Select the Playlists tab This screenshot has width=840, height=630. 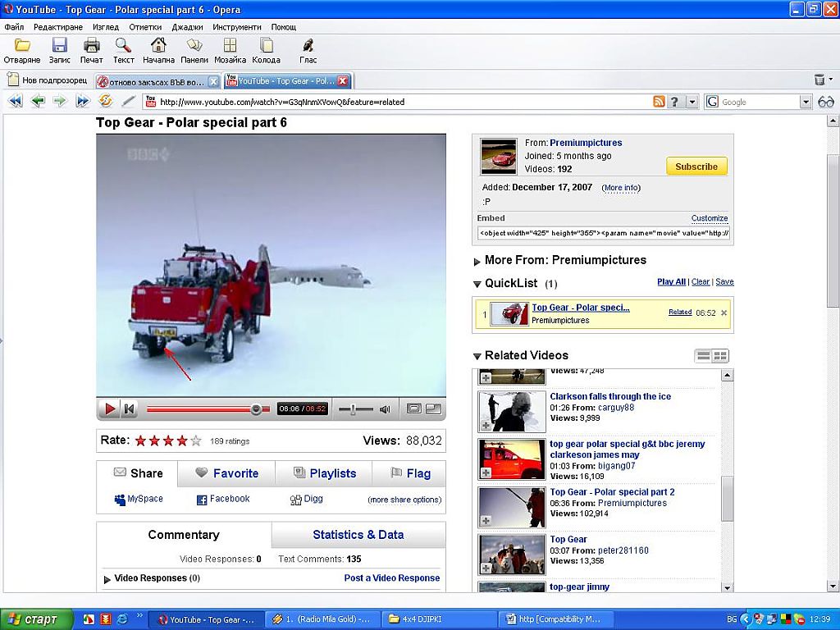tap(324, 473)
